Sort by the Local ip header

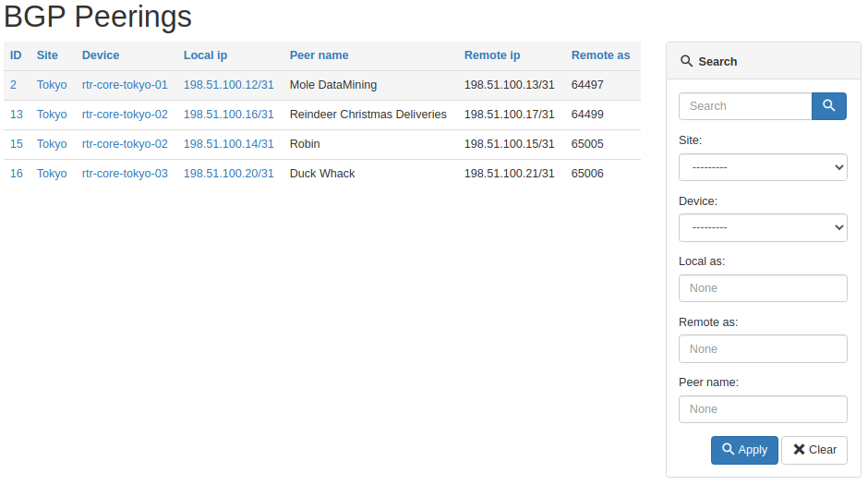tap(205, 55)
